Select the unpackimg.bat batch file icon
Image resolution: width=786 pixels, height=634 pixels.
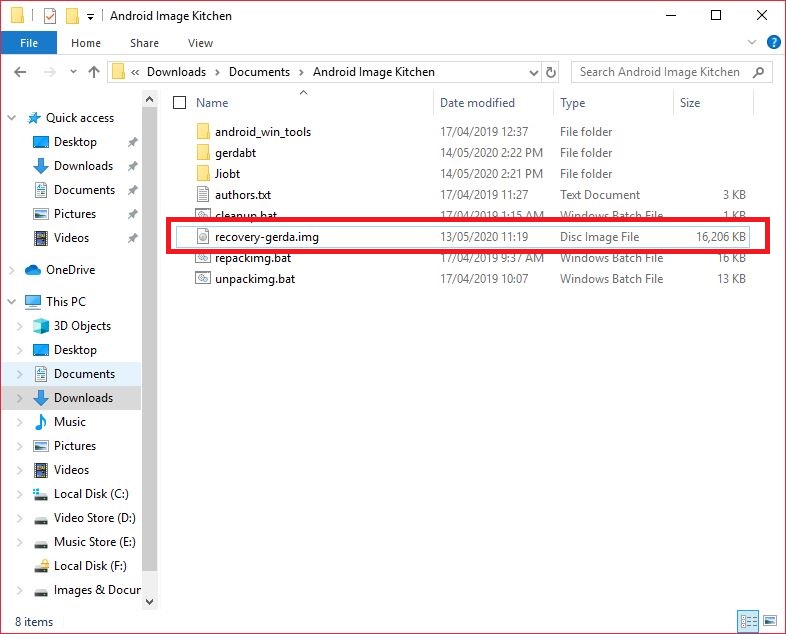click(x=203, y=278)
